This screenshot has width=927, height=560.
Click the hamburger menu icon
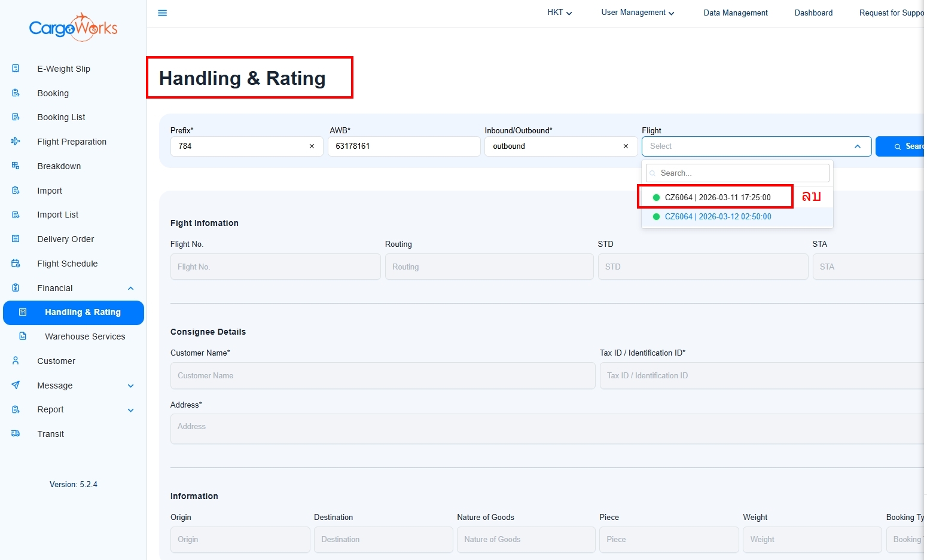point(162,13)
